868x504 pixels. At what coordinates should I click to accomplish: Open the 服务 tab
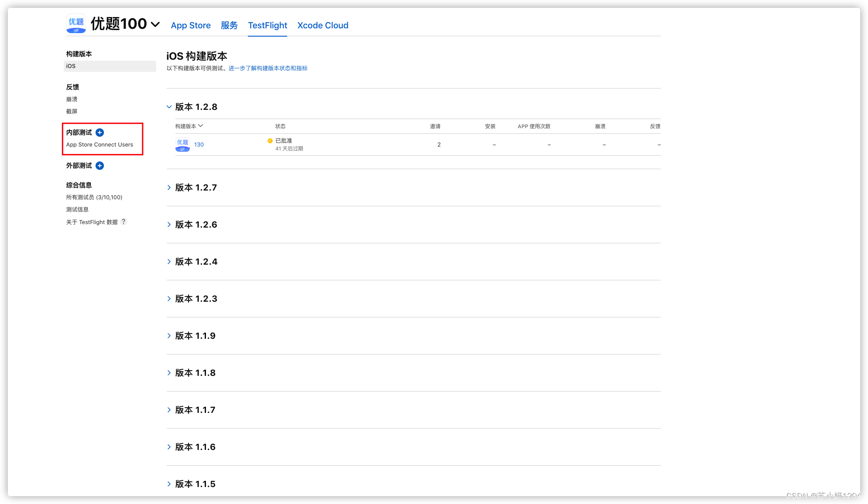(229, 25)
